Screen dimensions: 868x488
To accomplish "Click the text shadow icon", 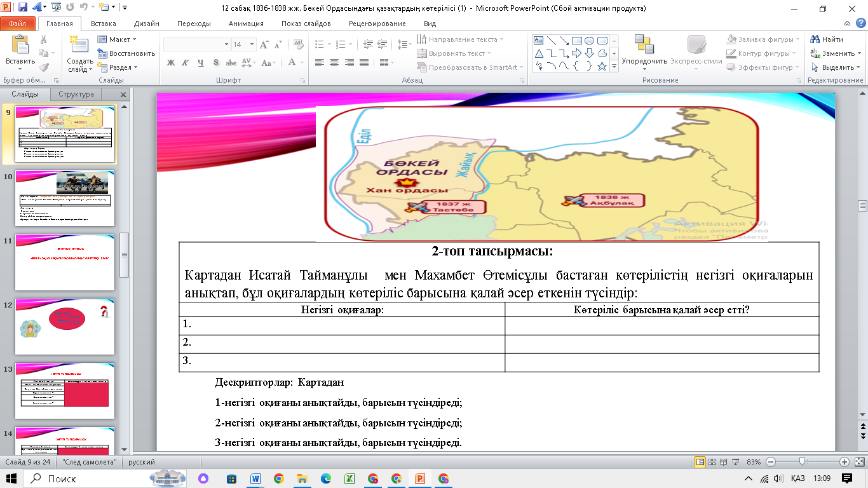I will pyautogui.click(x=216, y=63).
